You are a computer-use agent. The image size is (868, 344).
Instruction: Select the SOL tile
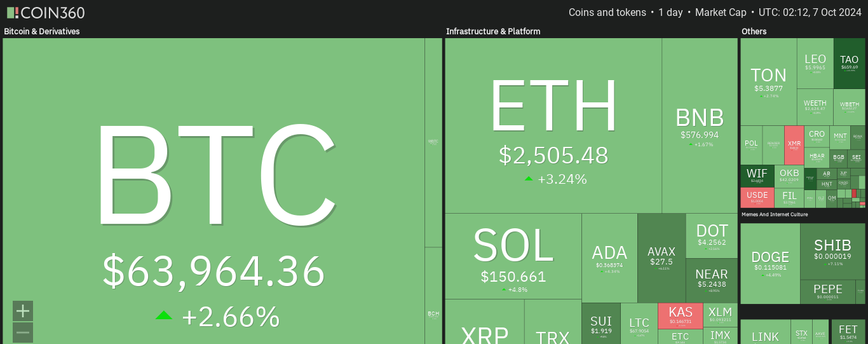(x=513, y=256)
